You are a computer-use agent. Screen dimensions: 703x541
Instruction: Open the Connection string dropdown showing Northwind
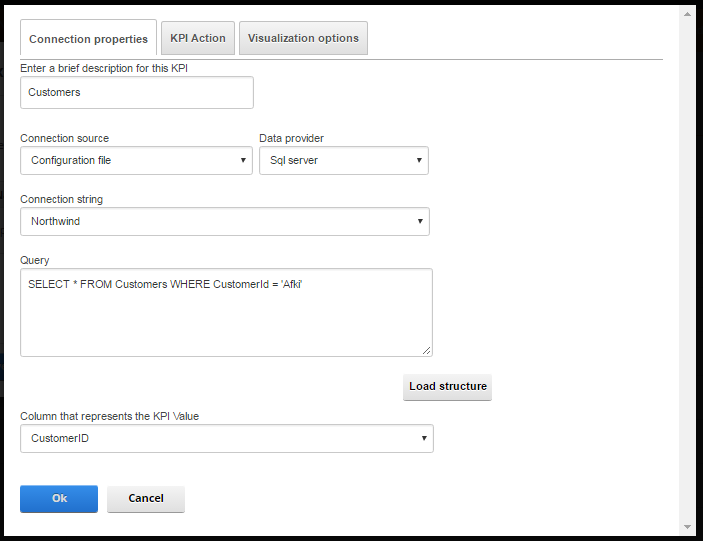pos(225,221)
